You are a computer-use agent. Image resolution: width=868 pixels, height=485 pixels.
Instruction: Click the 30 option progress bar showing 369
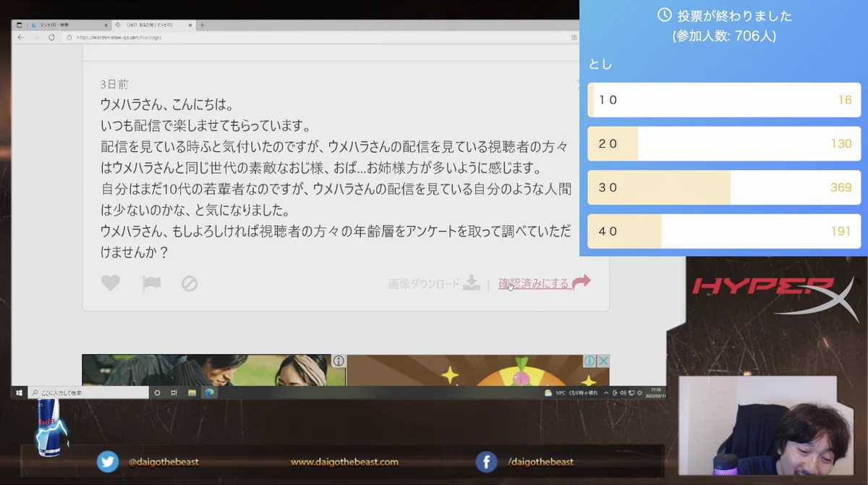point(723,187)
